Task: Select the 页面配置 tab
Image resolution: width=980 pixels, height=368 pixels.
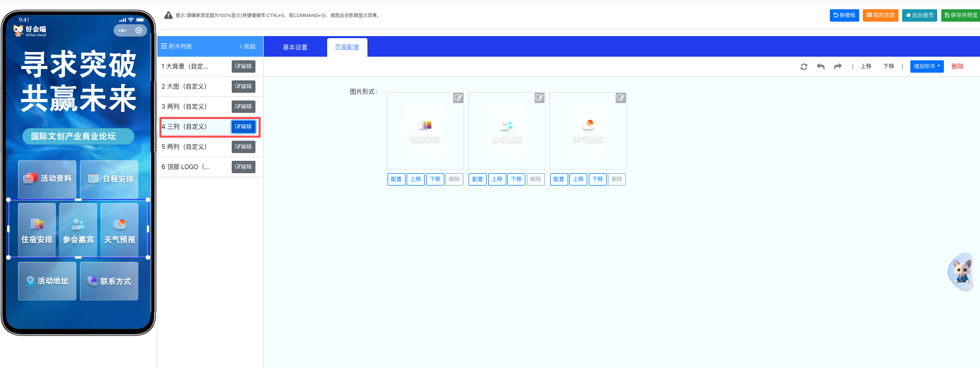Action: pyautogui.click(x=347, y=47)
